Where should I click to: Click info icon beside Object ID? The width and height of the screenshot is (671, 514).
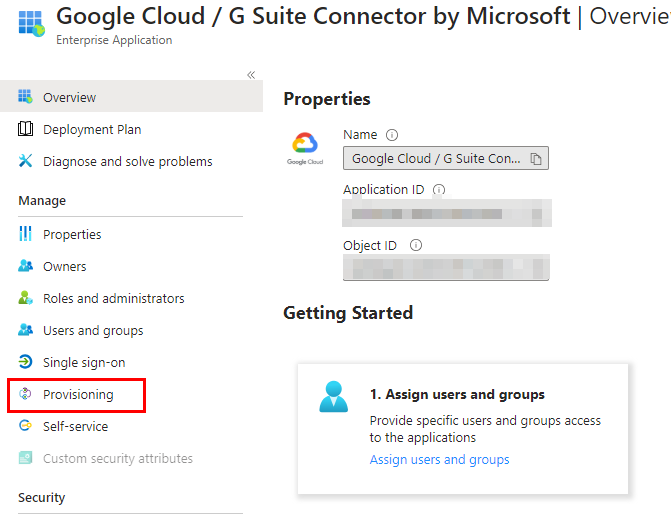416,245
